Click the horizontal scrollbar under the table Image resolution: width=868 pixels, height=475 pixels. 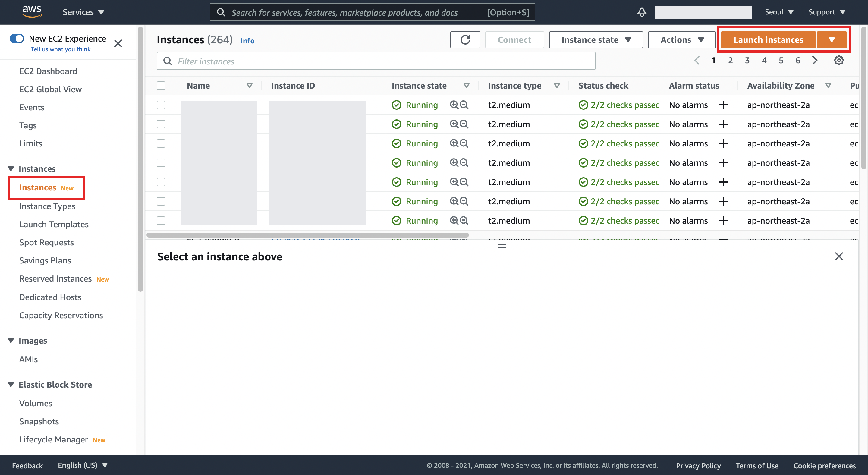[307, 235]
